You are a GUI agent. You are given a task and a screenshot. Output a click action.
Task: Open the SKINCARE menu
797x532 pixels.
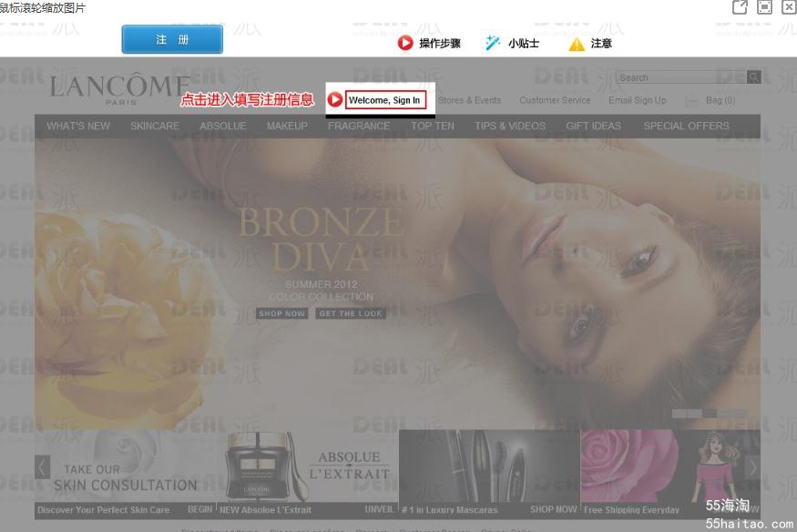click(155, 126)
